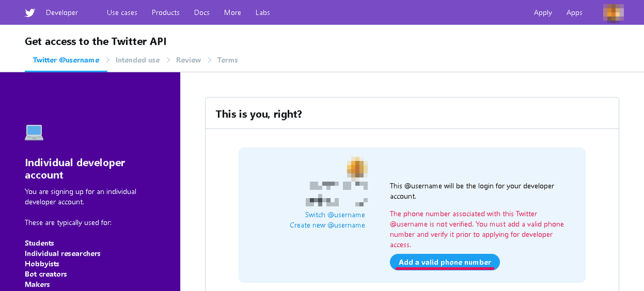
Task: Open the Use cases menu
Action: point(122,13)
